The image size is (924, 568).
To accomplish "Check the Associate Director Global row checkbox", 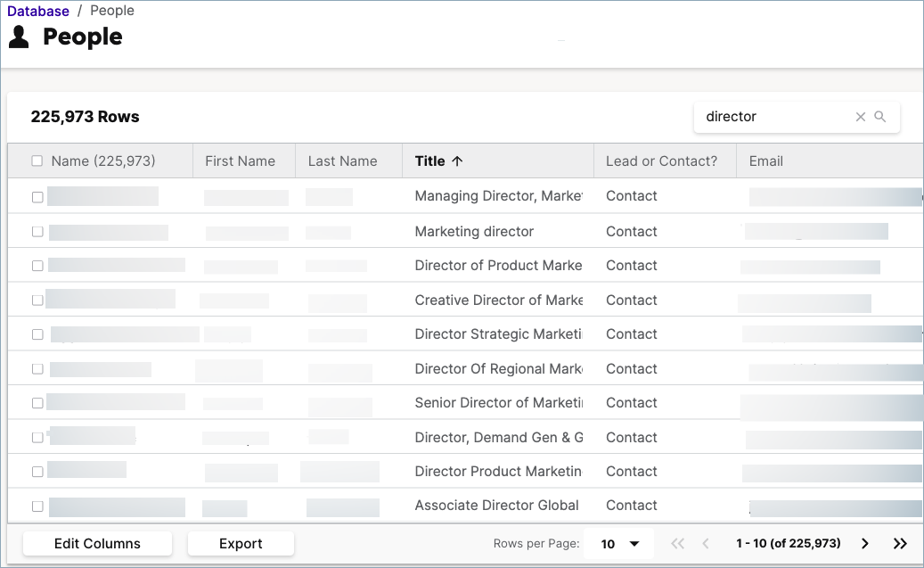I will click(x=37, y=506).
